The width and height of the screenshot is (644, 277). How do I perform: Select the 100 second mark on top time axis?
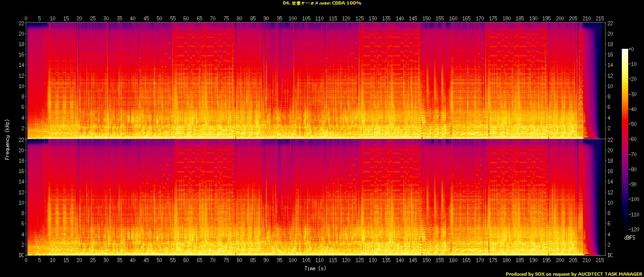(x=293, y=19)
